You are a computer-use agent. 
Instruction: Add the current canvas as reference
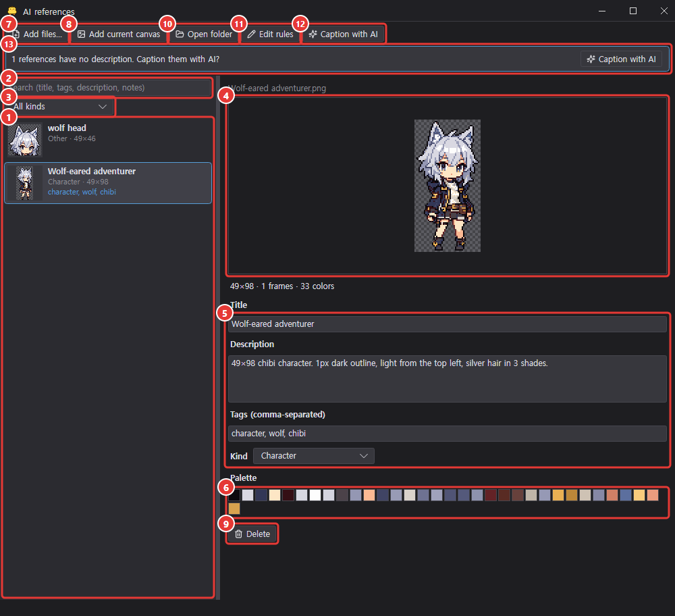[x=119, y=34]
